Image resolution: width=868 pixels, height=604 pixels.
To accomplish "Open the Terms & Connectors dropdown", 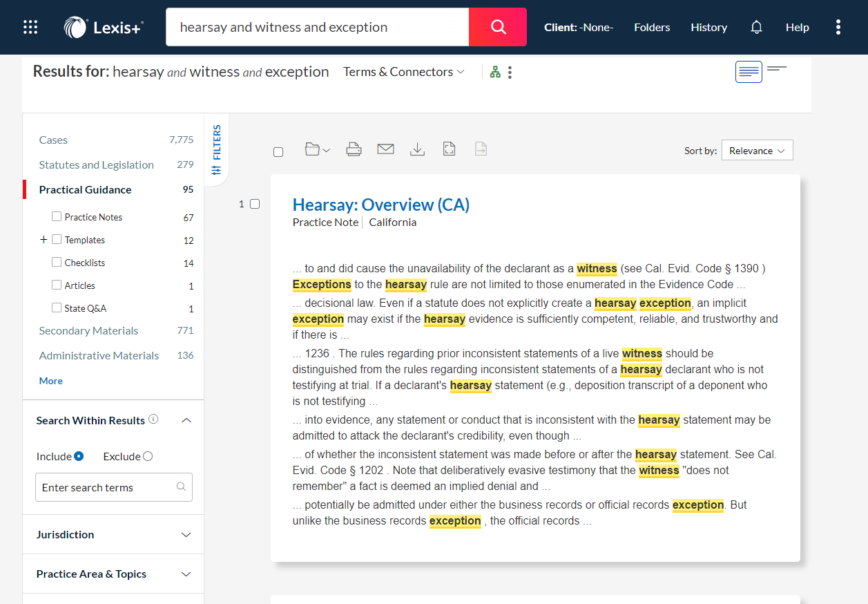I will pyautogui.click(x=404, y=72).
